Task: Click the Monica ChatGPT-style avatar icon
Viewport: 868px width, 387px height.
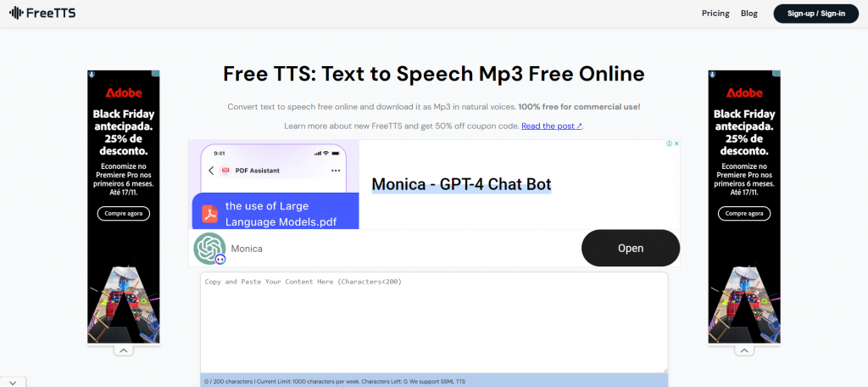Action: click(x=210, y=249)
